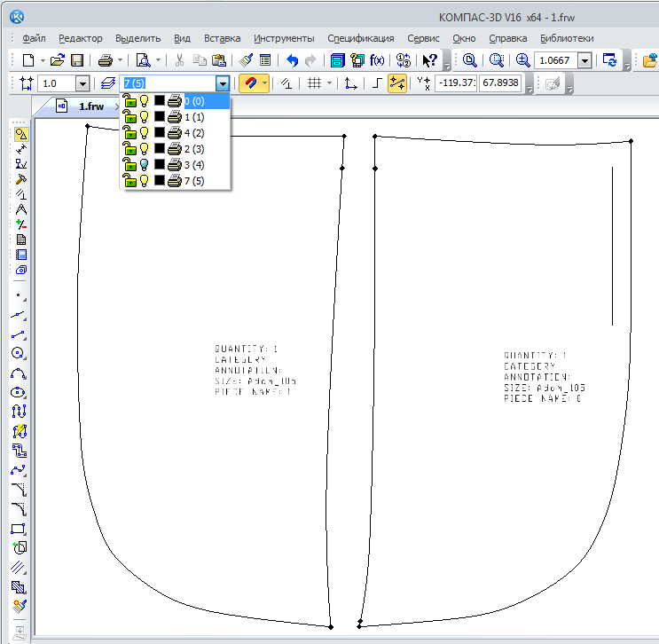
Task: Click the black color swatch of layer 0
Action: coord(159,100)
